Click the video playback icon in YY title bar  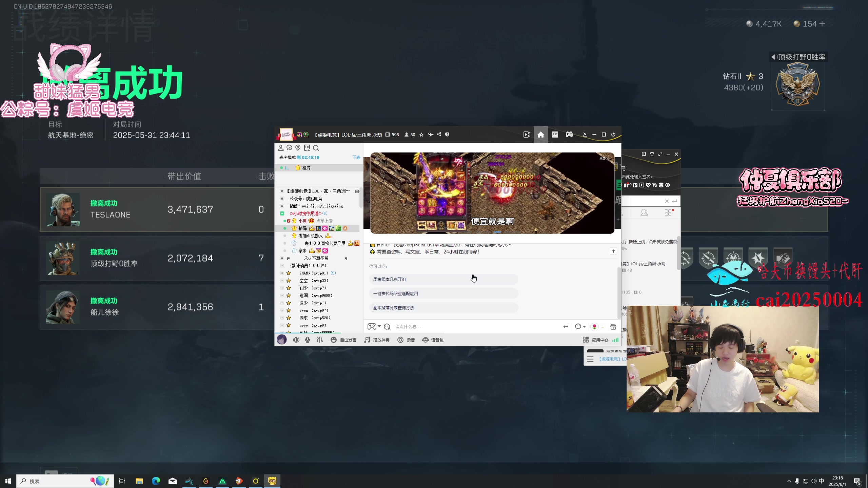527,135
